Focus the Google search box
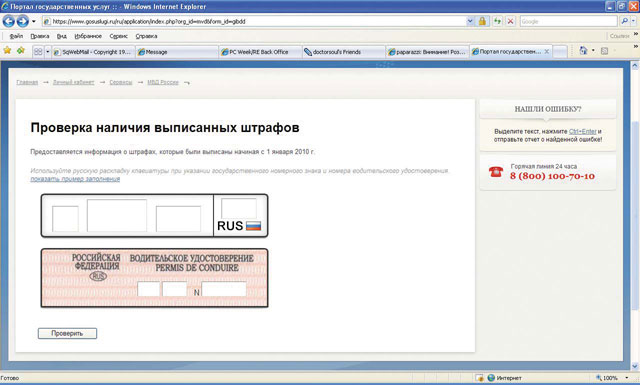Viewport: 640px width, 385px height. click(568, 21)
